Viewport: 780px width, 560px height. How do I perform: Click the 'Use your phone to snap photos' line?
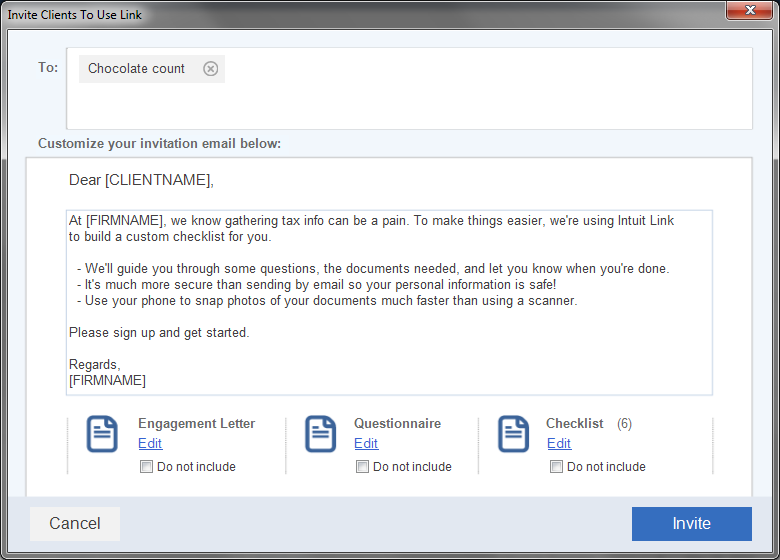(327, 301)
